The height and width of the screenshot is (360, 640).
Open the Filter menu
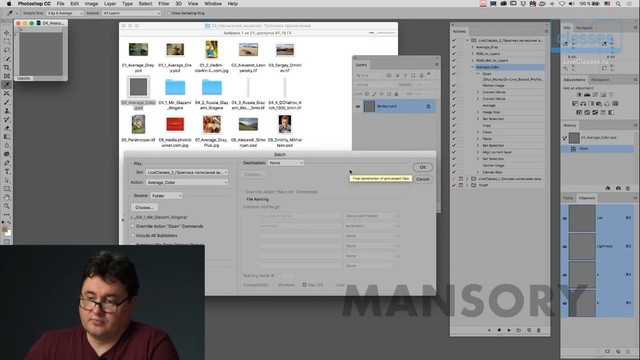(x=164, y=4)
